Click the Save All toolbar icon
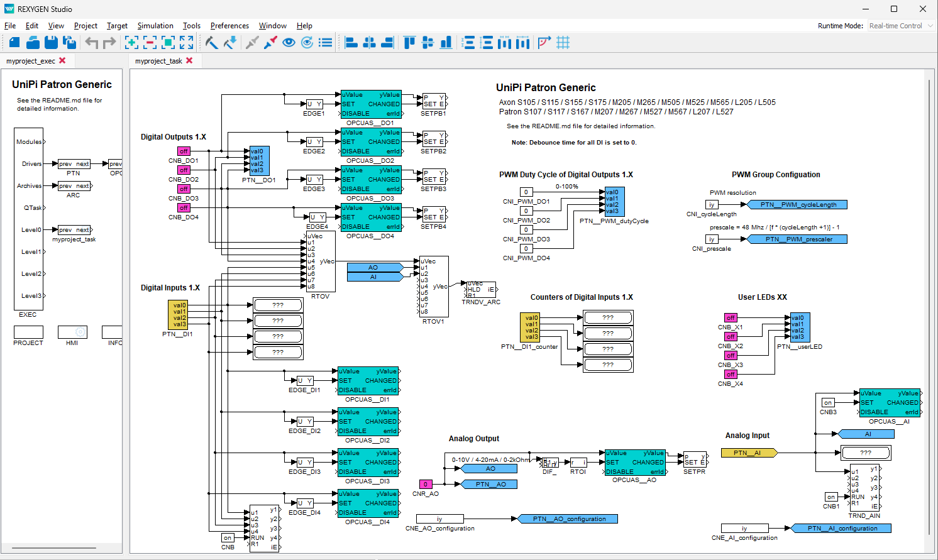938x560 pixels. 70,43
